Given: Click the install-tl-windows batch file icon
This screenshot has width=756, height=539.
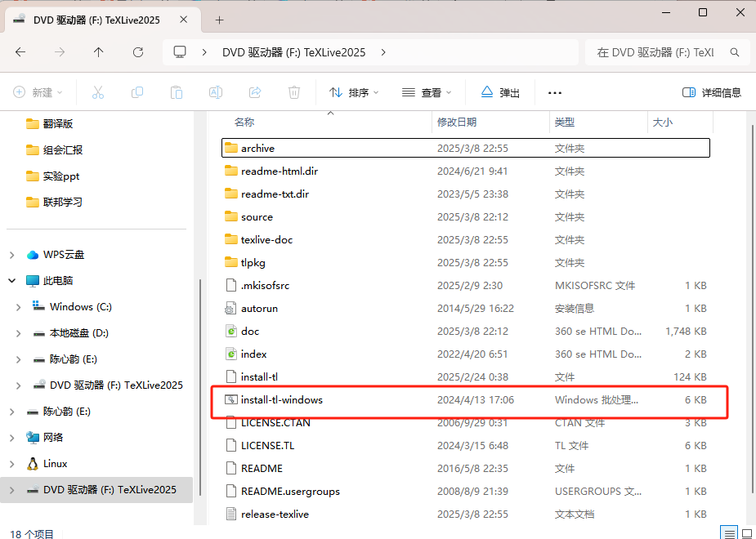Looking at the screenshot, I should pyautogui.click(x=231, y=399).
